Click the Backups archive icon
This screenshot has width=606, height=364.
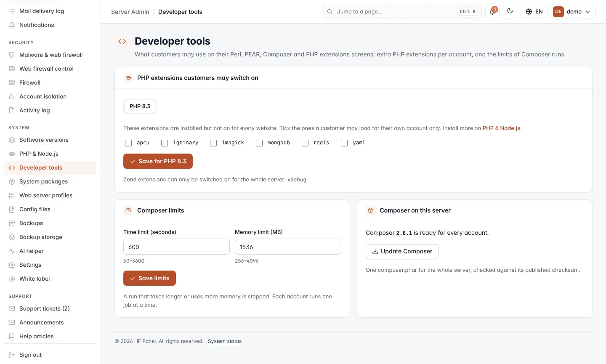click(12, 223)
